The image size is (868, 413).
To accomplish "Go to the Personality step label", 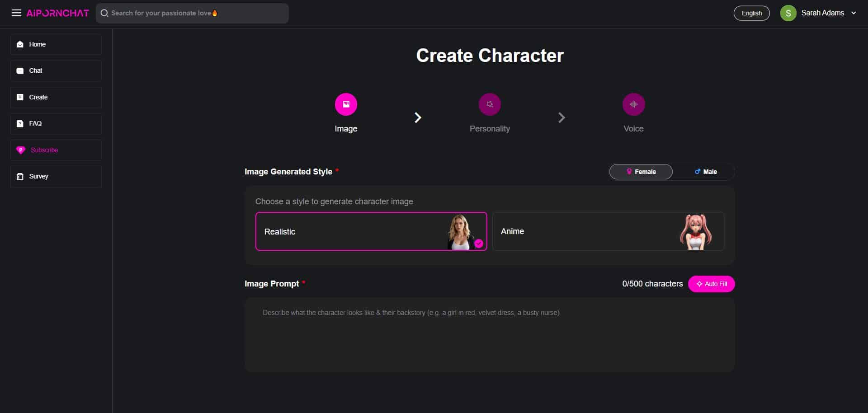I will tap(490, 129).
